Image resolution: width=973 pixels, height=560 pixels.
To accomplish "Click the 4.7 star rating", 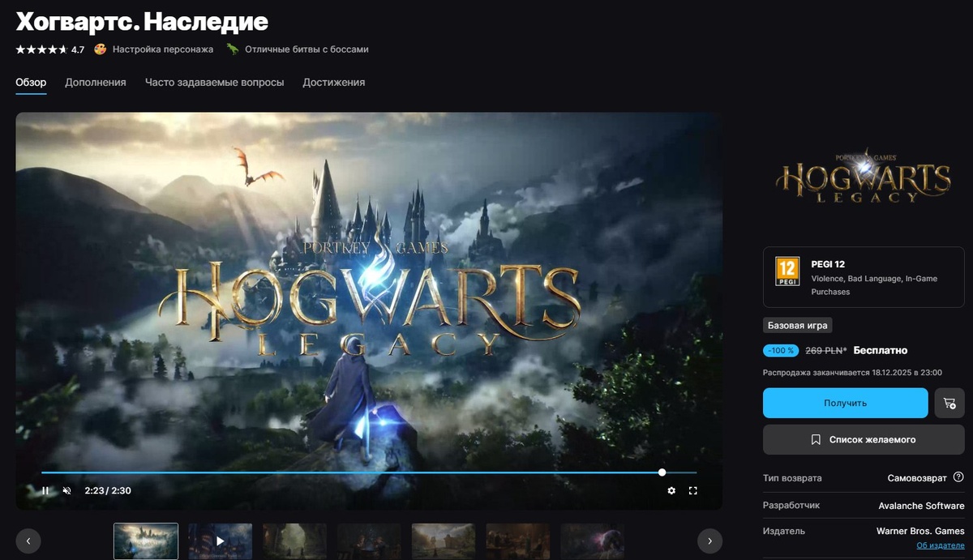I will coord(49,49).
